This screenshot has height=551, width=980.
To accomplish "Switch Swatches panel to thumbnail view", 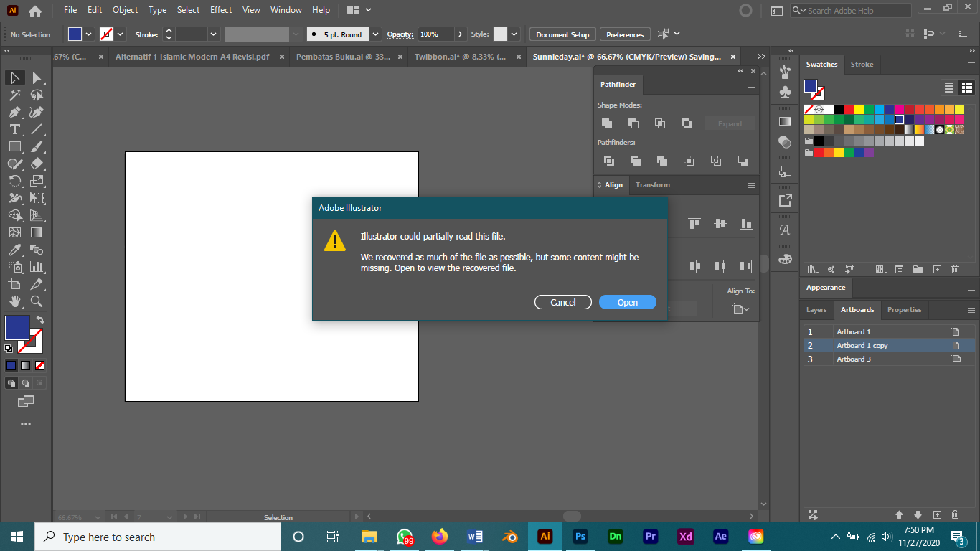I will click(x=966, y=88).
